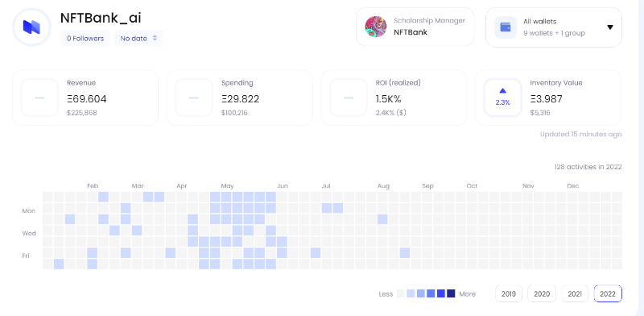644x316 pixels.
Task: Click the ROI realized dash indicator icon
Action: 349,98
